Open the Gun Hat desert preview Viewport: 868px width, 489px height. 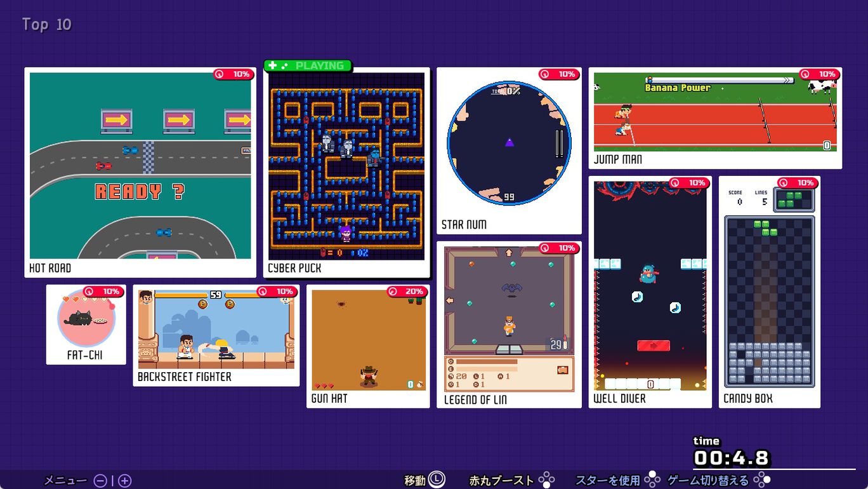click(368, 340)
